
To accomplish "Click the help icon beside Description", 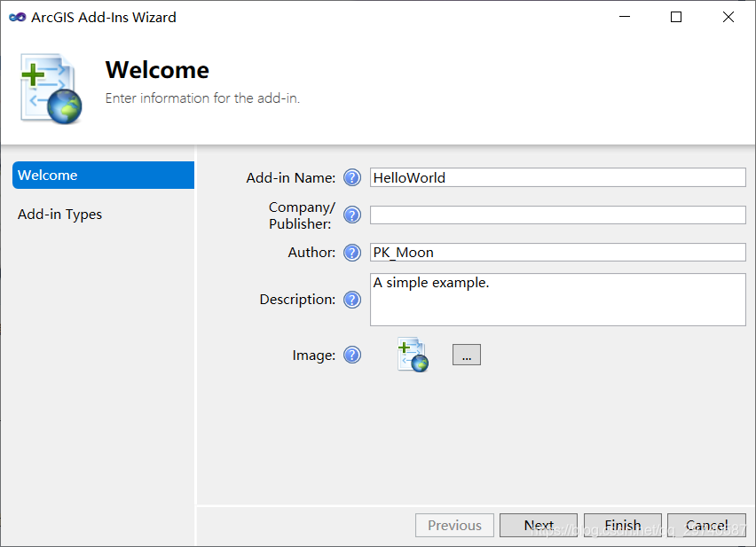I will pos(352,300).
